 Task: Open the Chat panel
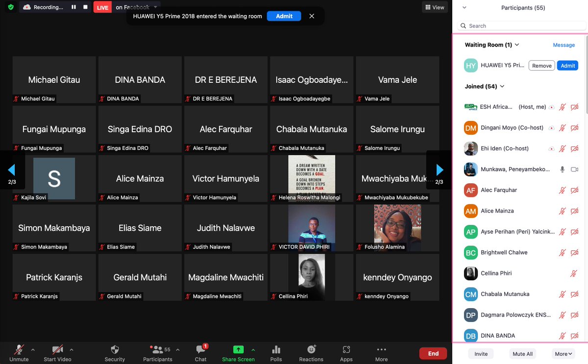tap(201, 353)
